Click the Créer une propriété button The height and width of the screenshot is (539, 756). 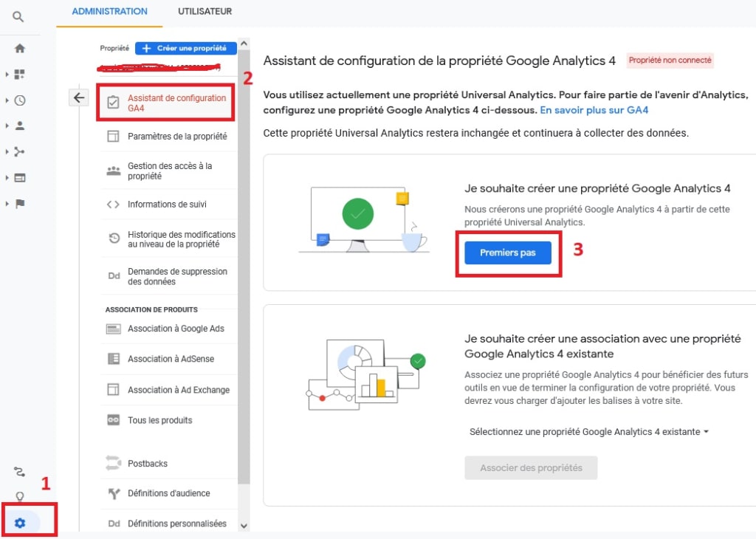185,48
